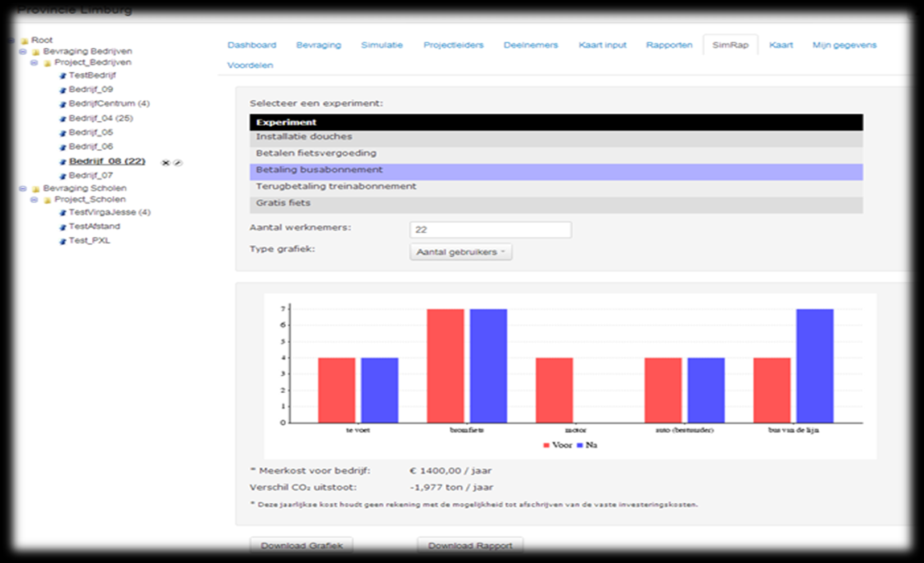Select the SimRap tab
The image size is (924, 563).
click(x=730, y=45)
